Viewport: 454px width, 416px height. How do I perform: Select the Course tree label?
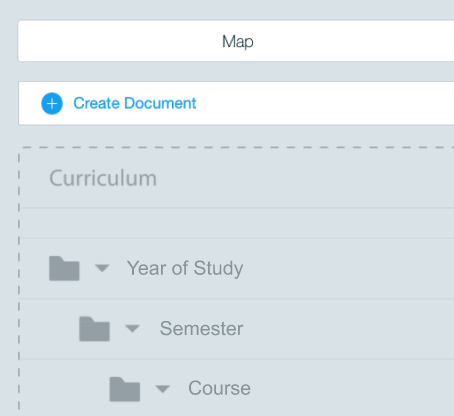pyautogui.click(x=219, y=388)
